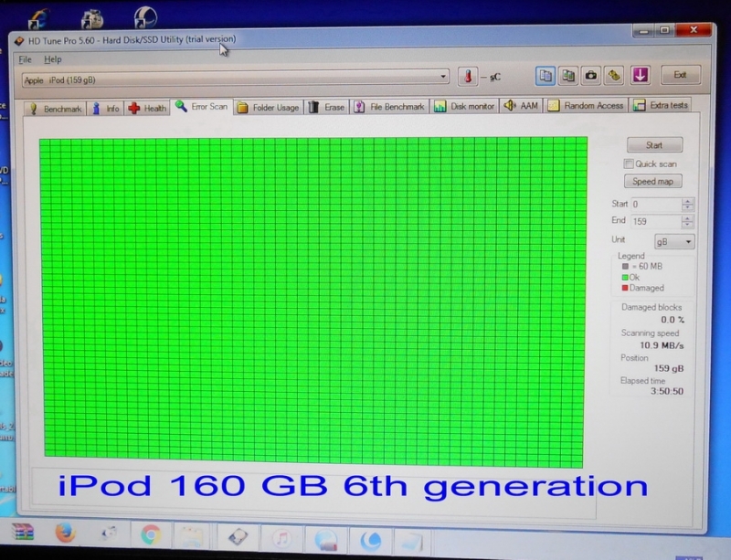This screenshot has height=560, width=731.
Task: Open the File menu
Action: coord(25,59)
